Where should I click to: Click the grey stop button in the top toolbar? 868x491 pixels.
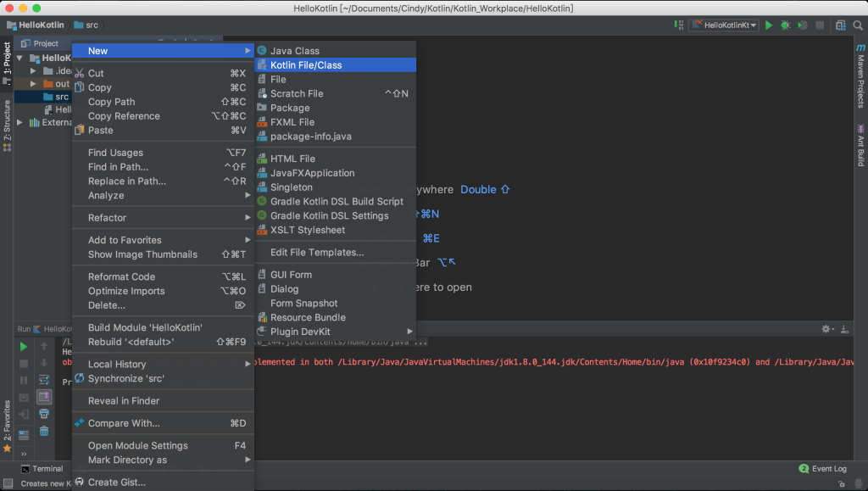[820, 25]
